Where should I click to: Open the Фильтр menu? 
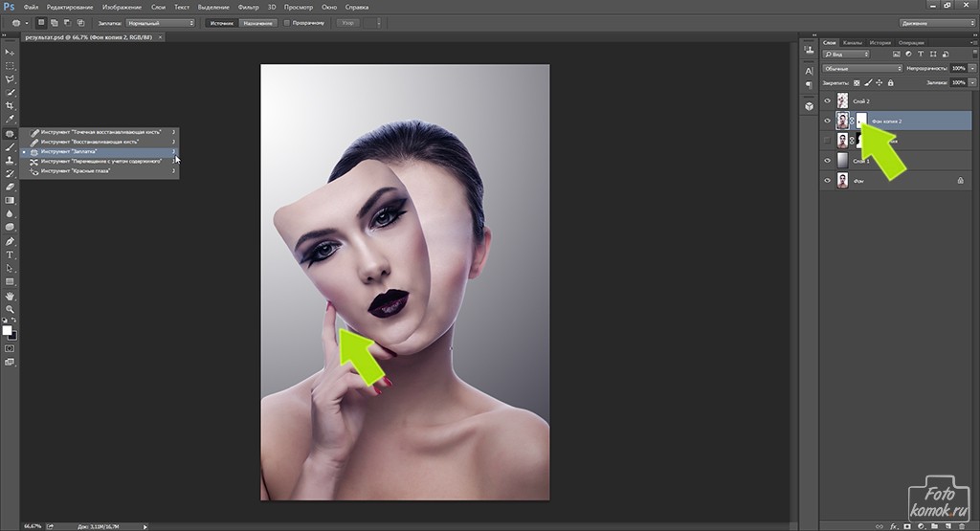click(248, 7)
